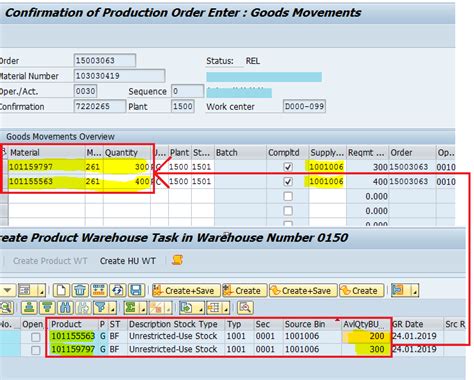The image size is (474, 380).
Task: Tick Open checkbox for product 101155563
Action: click(x=36, y=337)
